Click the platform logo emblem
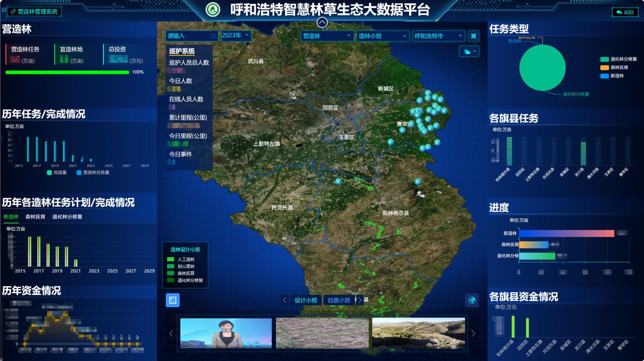Image resolution: width=644 pixels, height=361 pixels. click(x=213, y=9)
